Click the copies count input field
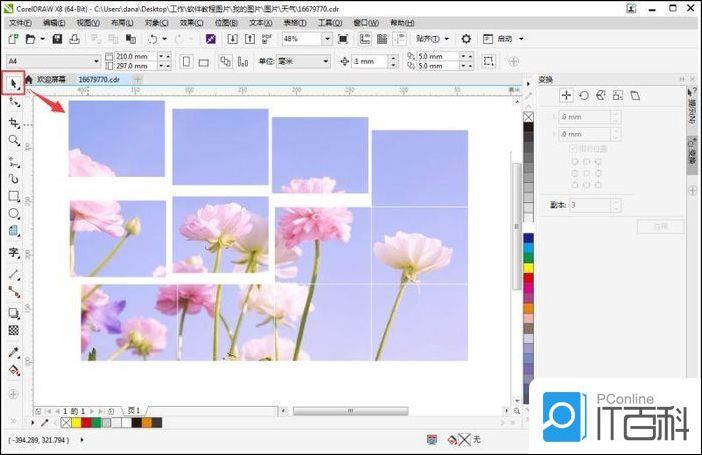This screenshot has width=702, height=455. click(x=591, y=205)
